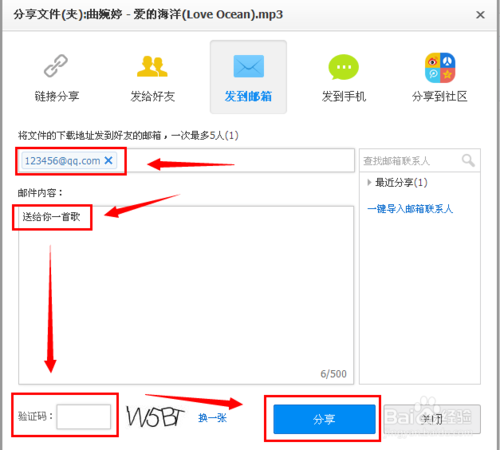Select the green chat bubble phone icon
500x450 pixels.
[x=344, y=67]
